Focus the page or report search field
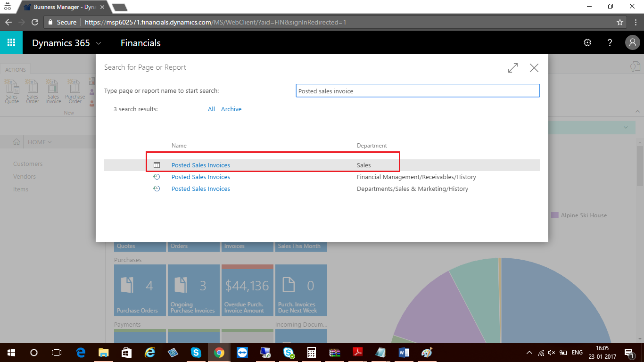 pos(418,91)
